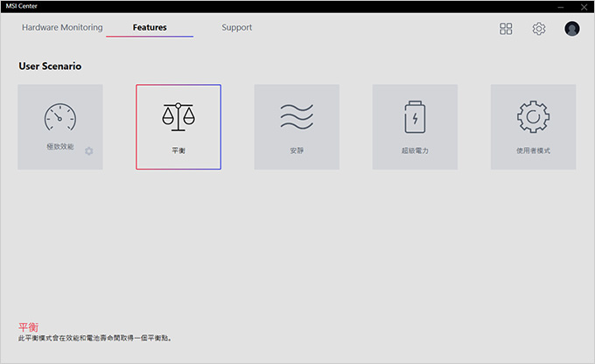The width and height of the screenshot is (595, 364).
Task: Switch to Features tab
Action: click(150, 27)
